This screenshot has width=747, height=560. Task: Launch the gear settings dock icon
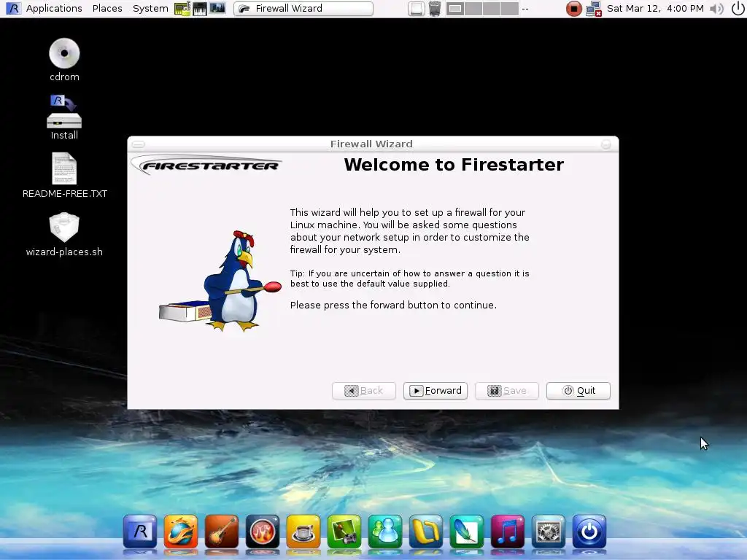pos(549,532)
